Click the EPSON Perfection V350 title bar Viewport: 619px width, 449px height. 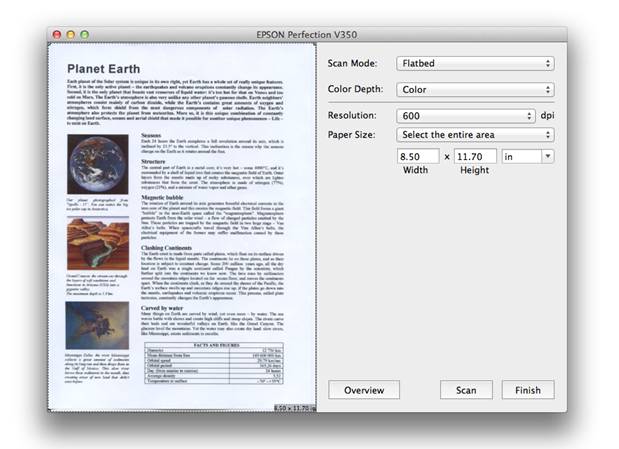click(309, 34)
